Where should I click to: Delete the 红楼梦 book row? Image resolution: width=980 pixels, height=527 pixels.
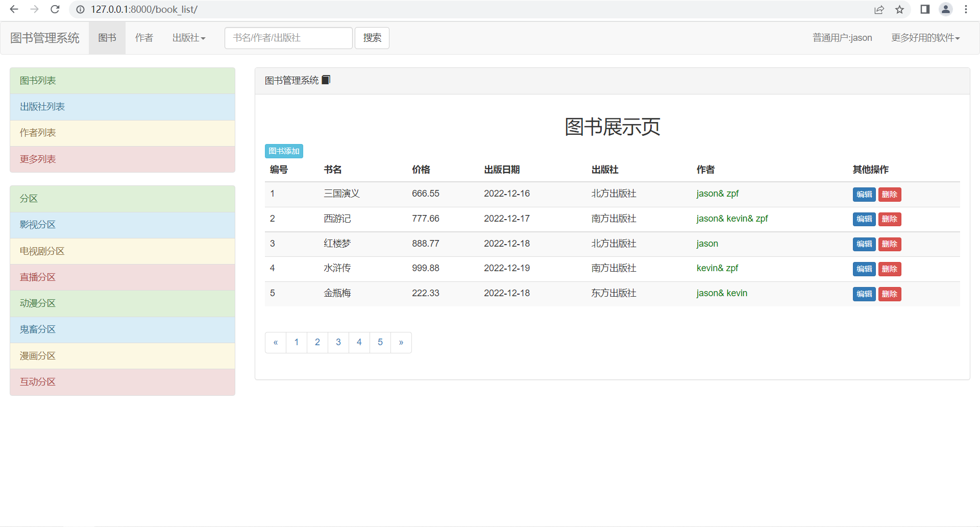pos(890,244)
